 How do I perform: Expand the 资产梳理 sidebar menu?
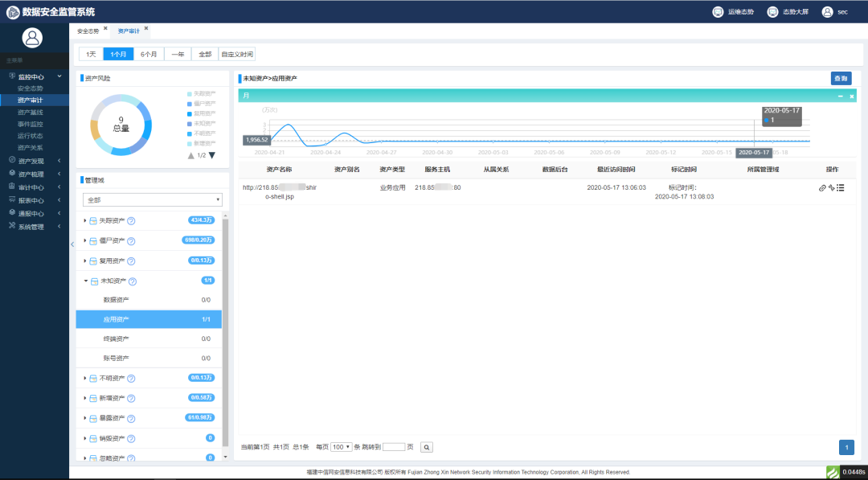point(35,174)
